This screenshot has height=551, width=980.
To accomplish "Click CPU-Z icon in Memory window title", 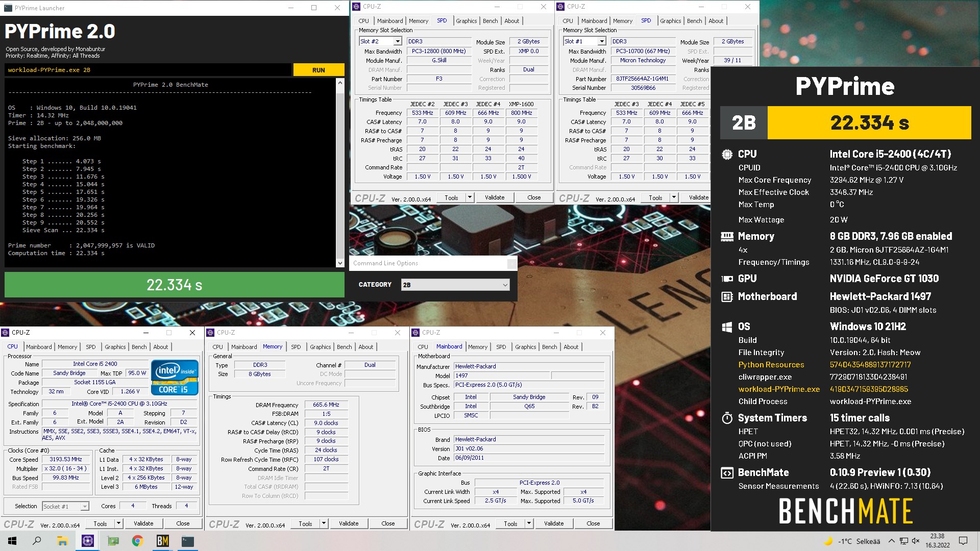I will tap(211, 333).
